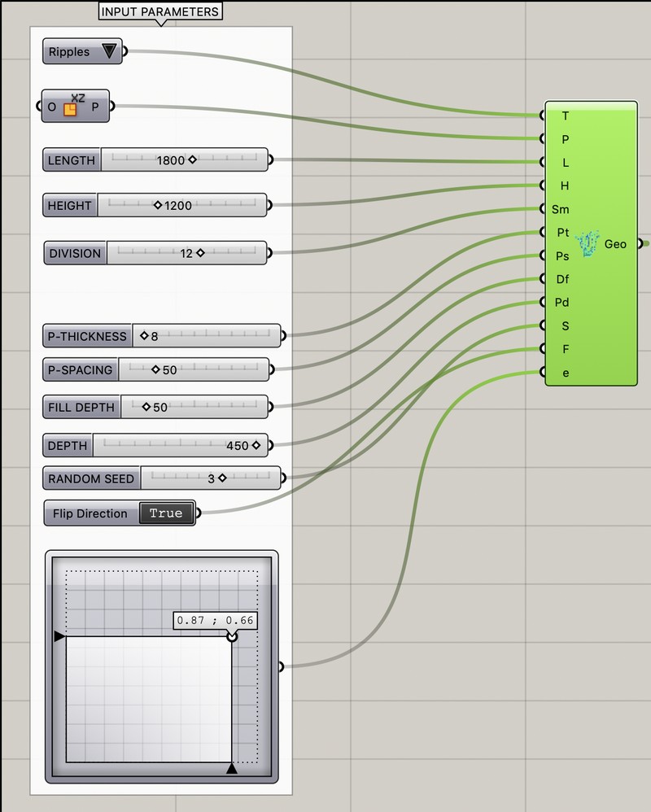The height and width of the screenshot is (812, 651).
Task: Click the Ripples value list label
Action: (70, 52)
